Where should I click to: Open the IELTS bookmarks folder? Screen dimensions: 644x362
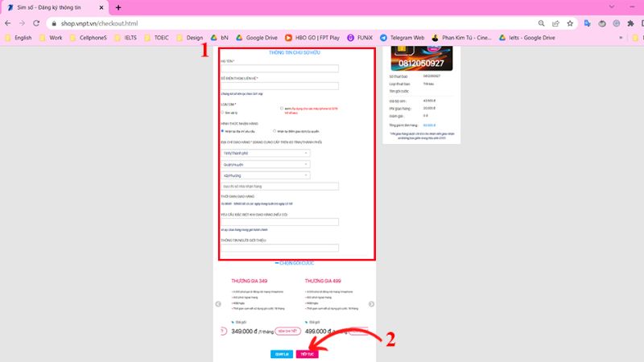pos(130,37)
